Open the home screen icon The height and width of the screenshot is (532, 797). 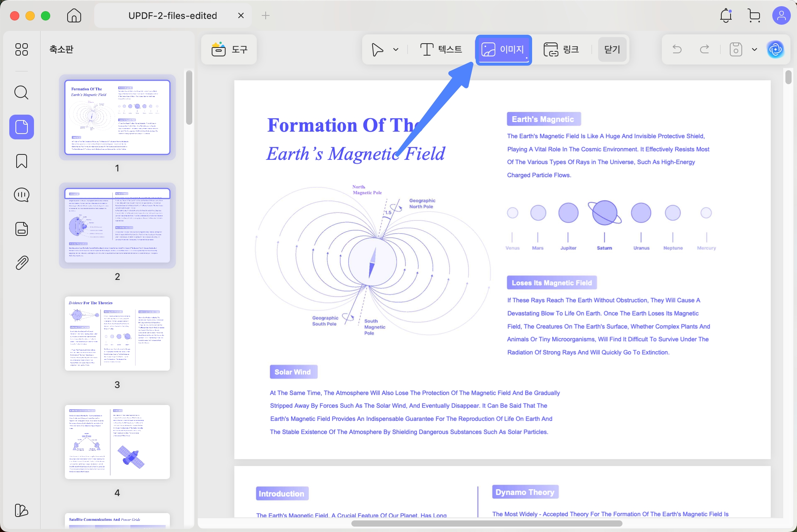click(74, 16)
